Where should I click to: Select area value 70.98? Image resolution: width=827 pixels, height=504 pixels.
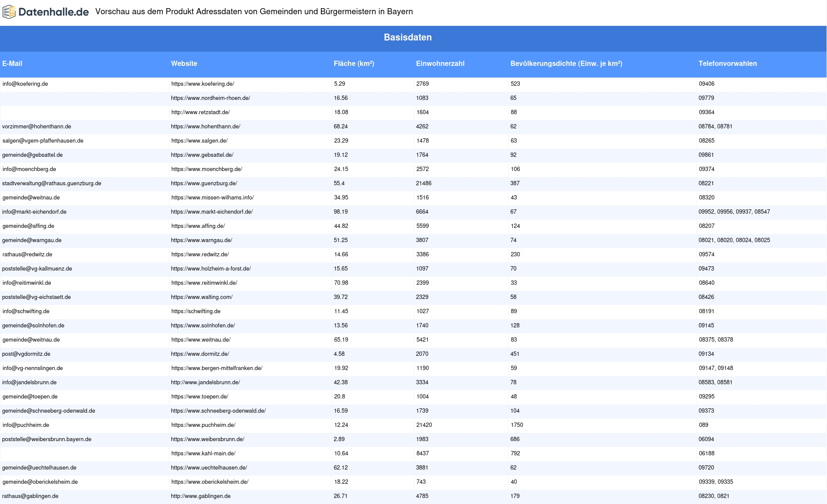point(341,283)
